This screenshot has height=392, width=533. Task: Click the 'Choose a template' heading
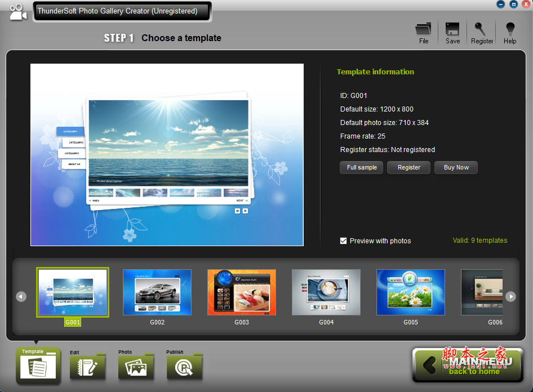tap(181, 38)
